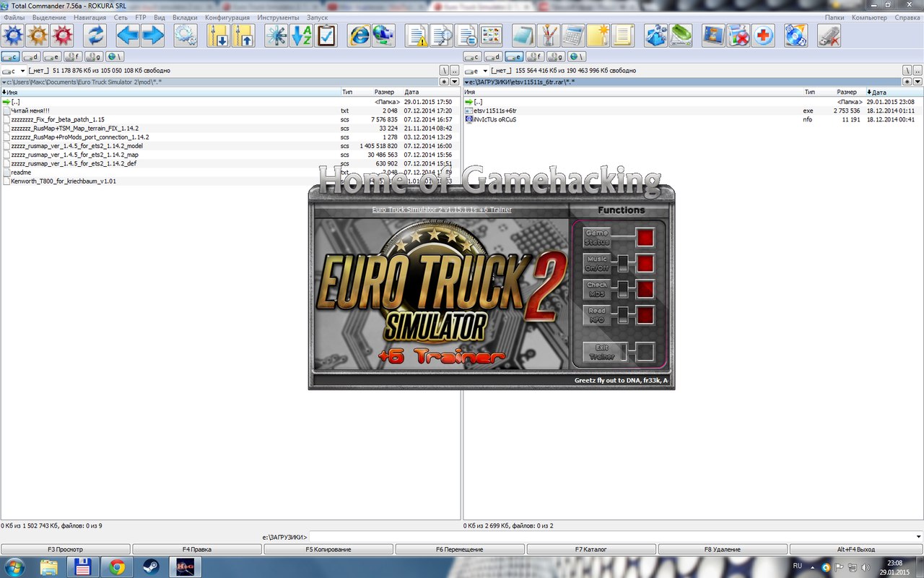
Task: Click the blue starburst toolbar icon
Action: coord(276,35)
